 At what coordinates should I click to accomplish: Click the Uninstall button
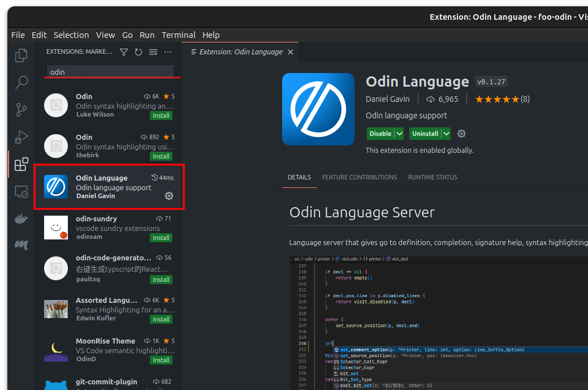click(425, 134)
